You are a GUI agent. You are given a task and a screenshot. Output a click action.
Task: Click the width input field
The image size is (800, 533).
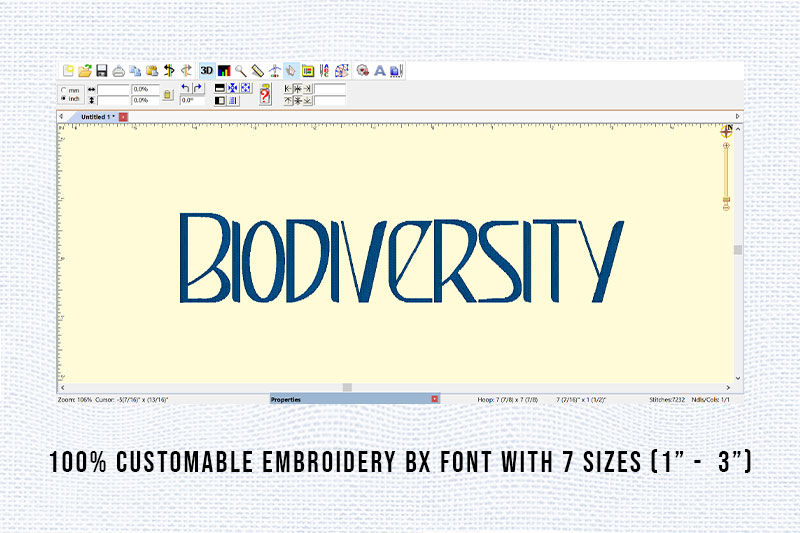coord(113,89)
